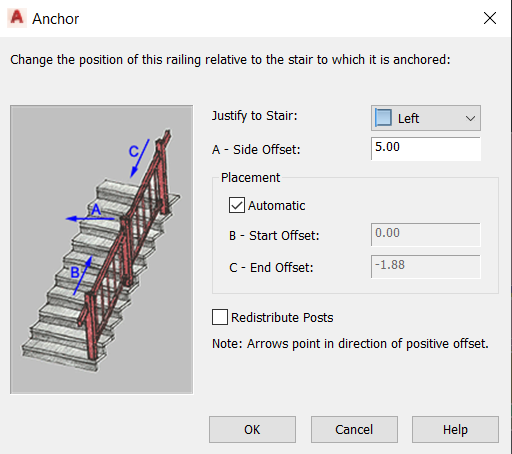Click the Left justification icon in dropdown
Image resolution: width=512 pixels, height=454 pixels.
tap(383, 117)
